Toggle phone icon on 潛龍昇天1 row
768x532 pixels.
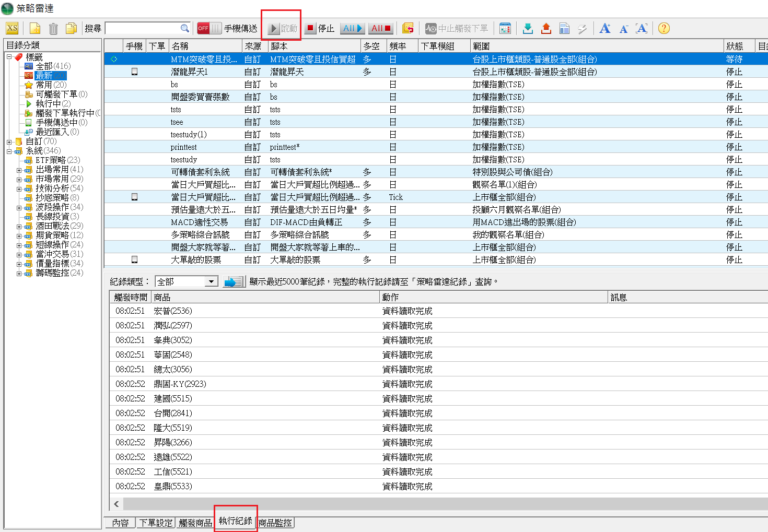click(134, 72)
